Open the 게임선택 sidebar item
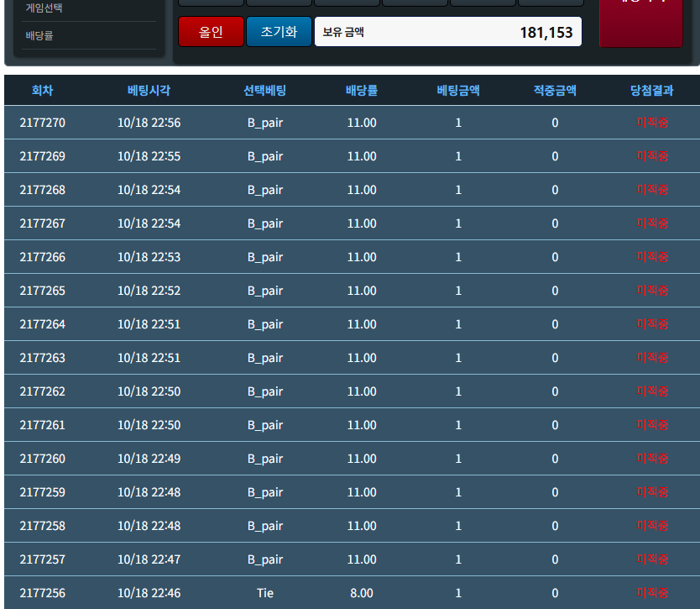 tap(44, 8)
